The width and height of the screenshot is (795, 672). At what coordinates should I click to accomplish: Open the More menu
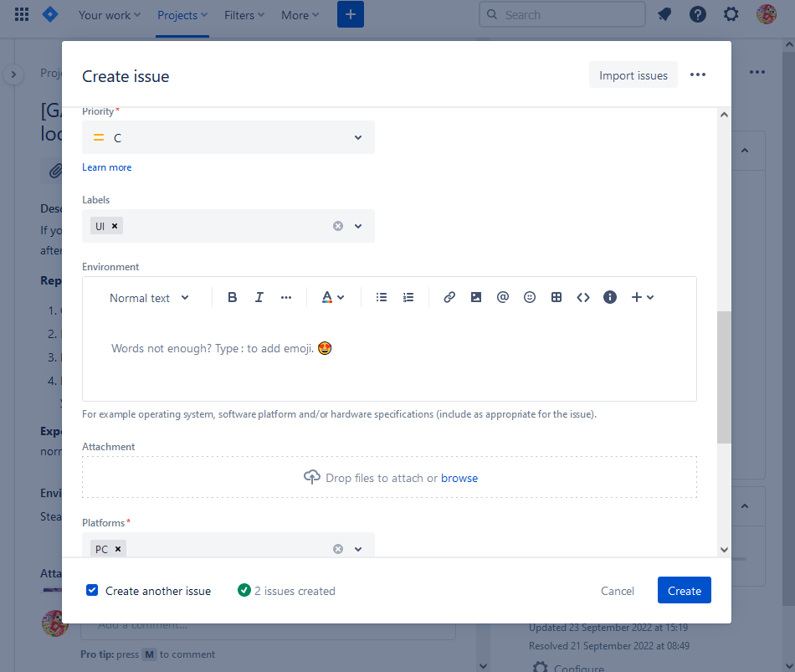[300, 15]
